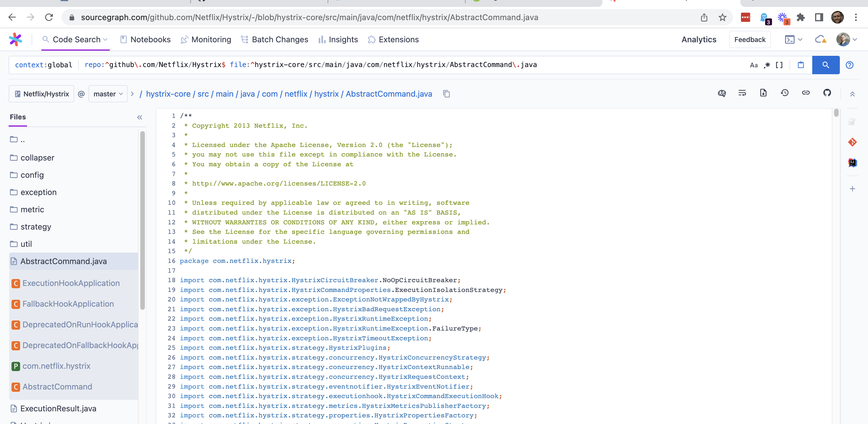Screen dimensions: 868x424
Task: Enable structural search with the brackets toggle
Action: [x=778, y=65]
